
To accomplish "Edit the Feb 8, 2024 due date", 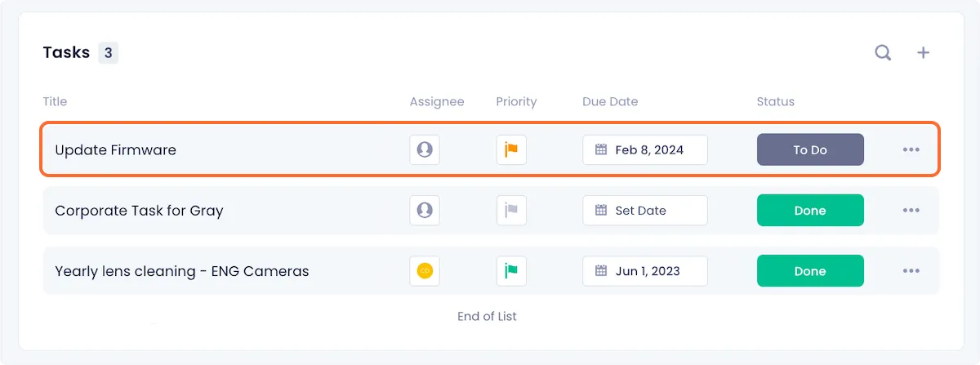I will pyautogui.click(x=645, y=149).
